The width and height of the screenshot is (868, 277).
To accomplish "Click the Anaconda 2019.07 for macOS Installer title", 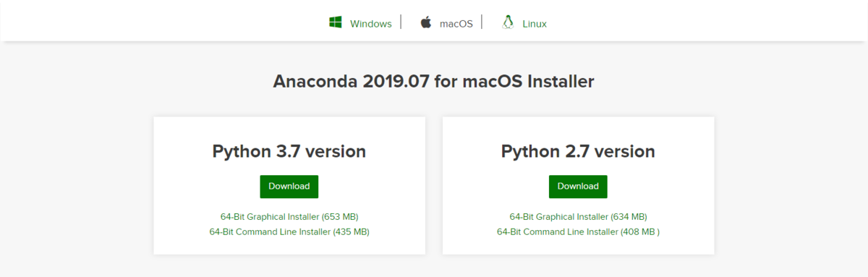I will [434, 81].
